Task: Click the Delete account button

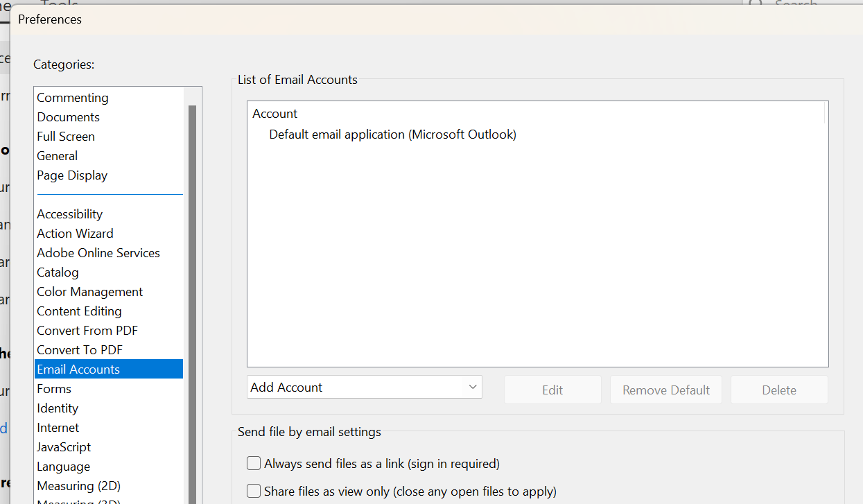Action: (x=778, y=390)
